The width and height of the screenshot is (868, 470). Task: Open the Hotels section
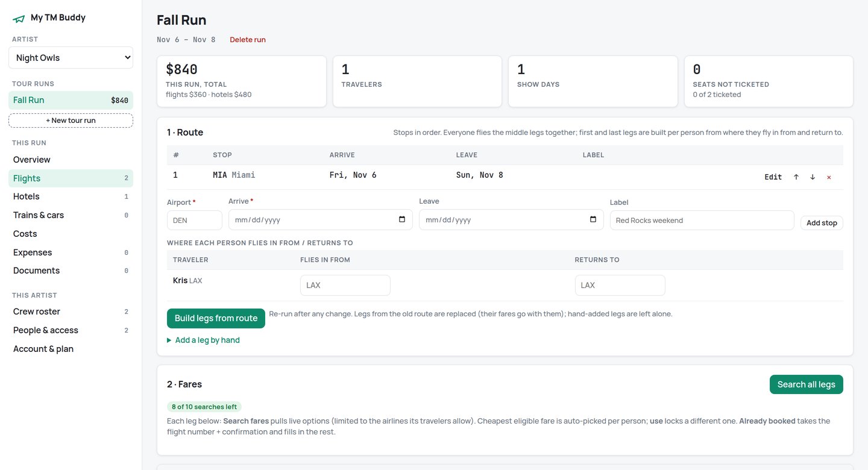point(71,196)
